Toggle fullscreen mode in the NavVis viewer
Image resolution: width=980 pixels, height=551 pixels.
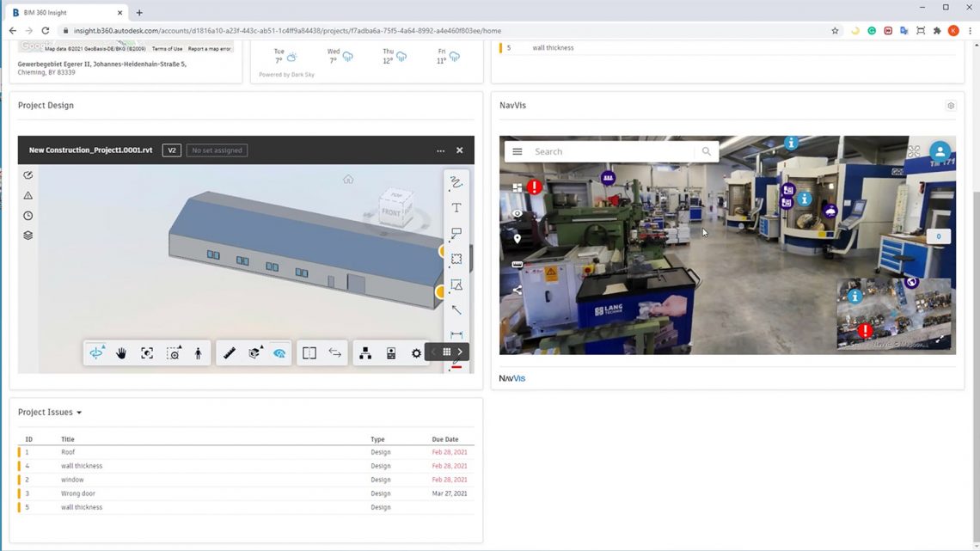[915, 150]
